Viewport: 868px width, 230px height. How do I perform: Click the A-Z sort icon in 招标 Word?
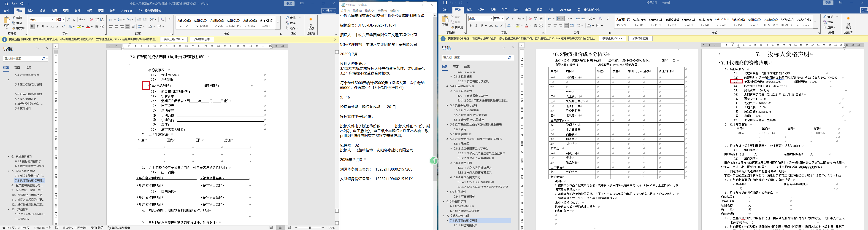pyautogui.click(x=162, y=19)
